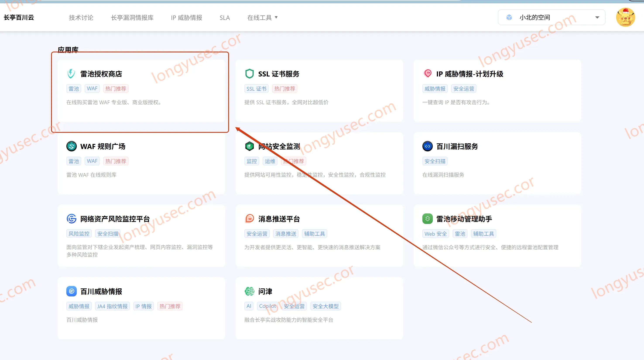Go to 技术讨论 in top navigation
Screen dimensions: 644x360
click(81, 17)
